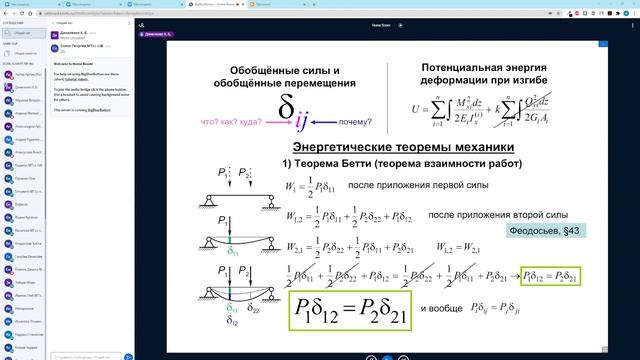Open the browser home page icon

tap(30, 13)
